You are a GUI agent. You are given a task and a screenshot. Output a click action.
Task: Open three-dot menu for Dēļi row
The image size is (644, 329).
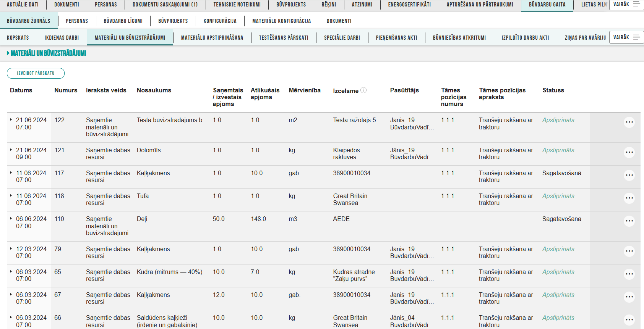629,221
